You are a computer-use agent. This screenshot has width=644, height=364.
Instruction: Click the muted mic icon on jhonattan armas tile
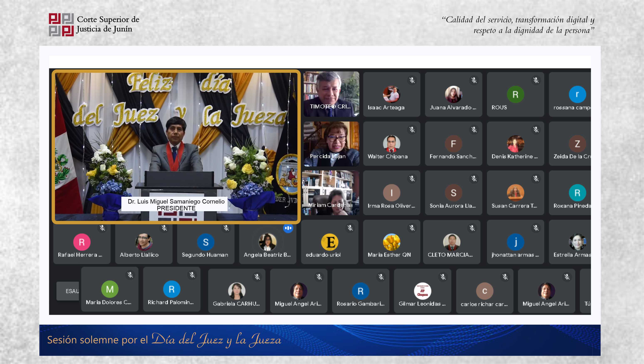click(x=536, y=228)
